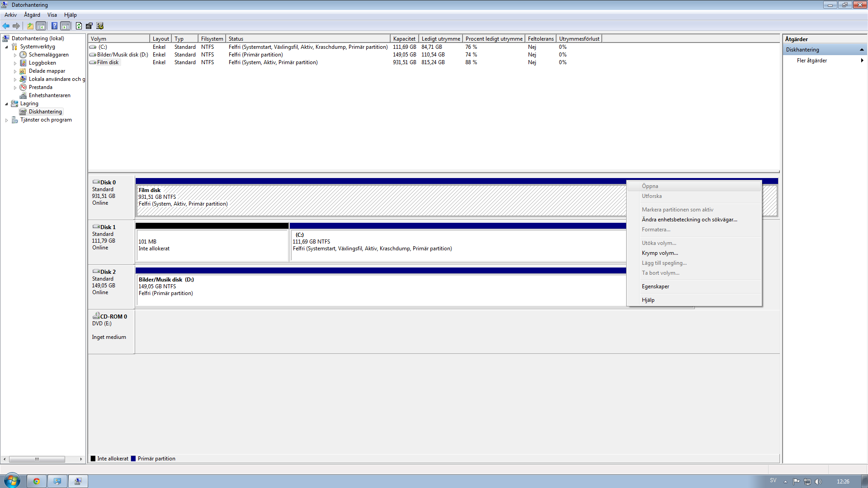868x488 pixels.
Task: Select the Film disk partition block
Action: pos(381,200)
